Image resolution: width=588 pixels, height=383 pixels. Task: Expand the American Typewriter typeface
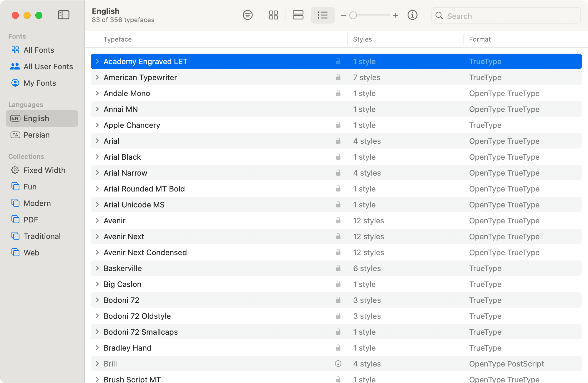(x=97, y=77)
